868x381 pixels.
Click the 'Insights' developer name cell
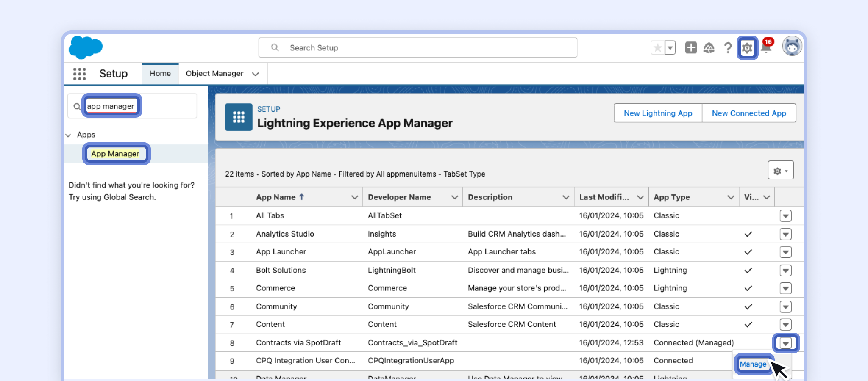click(x=382, y=234)
